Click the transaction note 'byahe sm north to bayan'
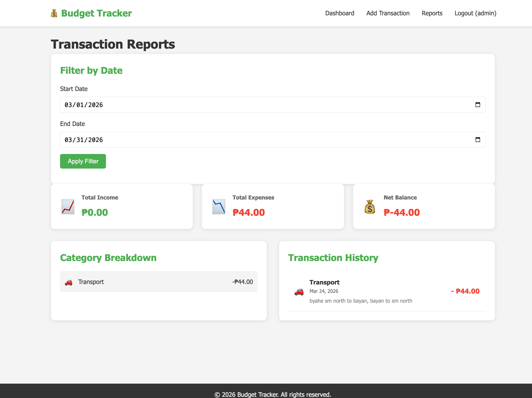This screenshot has width=532, height=398. 361,301
